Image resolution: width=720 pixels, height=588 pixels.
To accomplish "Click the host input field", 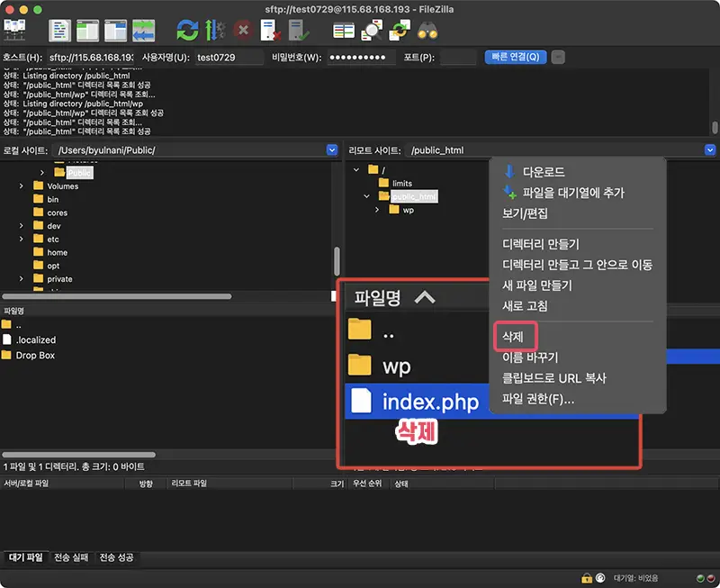I will tap(91, 58).
